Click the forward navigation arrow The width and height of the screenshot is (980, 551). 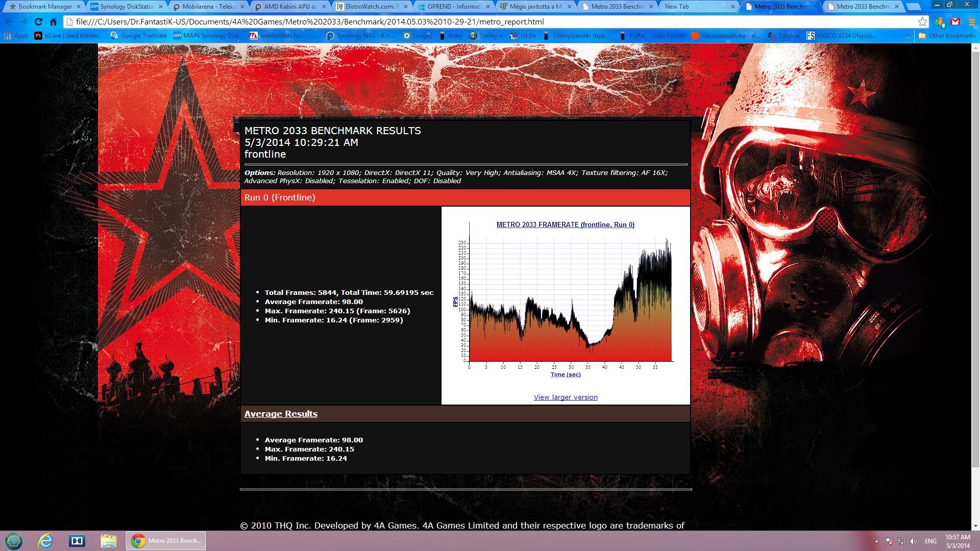pos(23,22)
